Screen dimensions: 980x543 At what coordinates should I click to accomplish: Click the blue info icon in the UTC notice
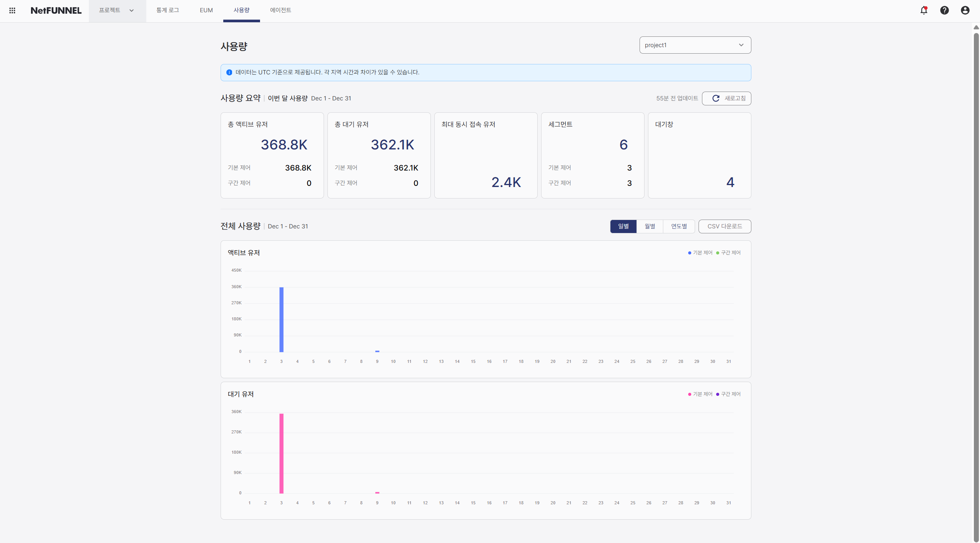click(229, 72)
